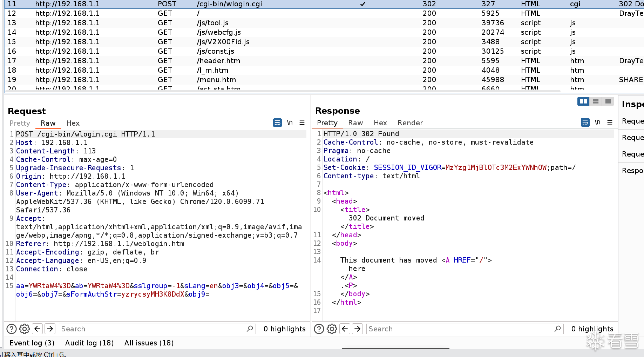
Task: Toggle word wrap icon in Response panel
Action: [x=585, y=123]
